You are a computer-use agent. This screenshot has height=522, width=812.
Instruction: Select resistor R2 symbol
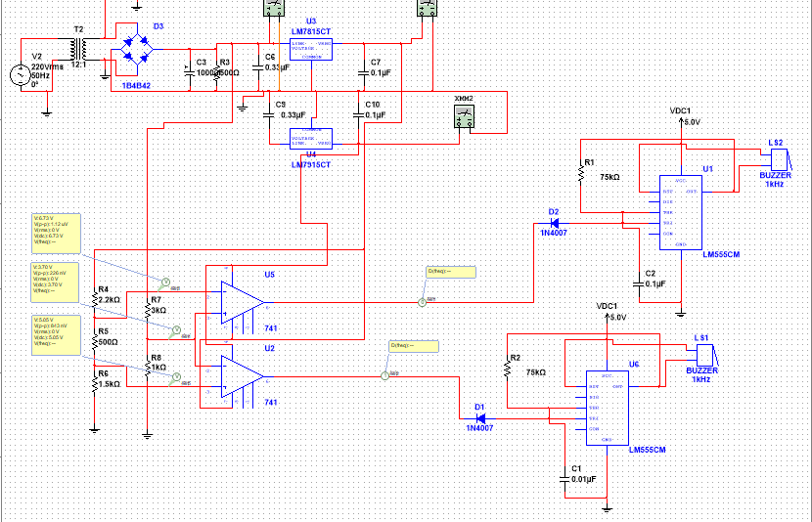[508, 369]
